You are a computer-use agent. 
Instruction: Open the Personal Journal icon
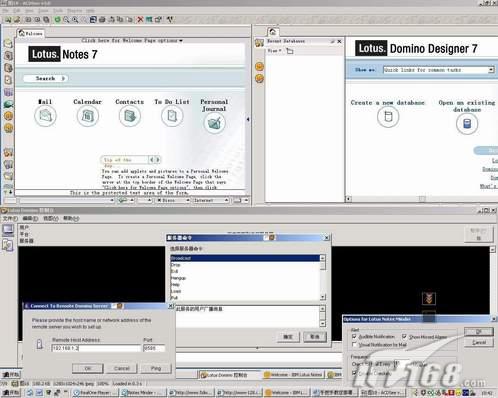click(x=214, y=123)
